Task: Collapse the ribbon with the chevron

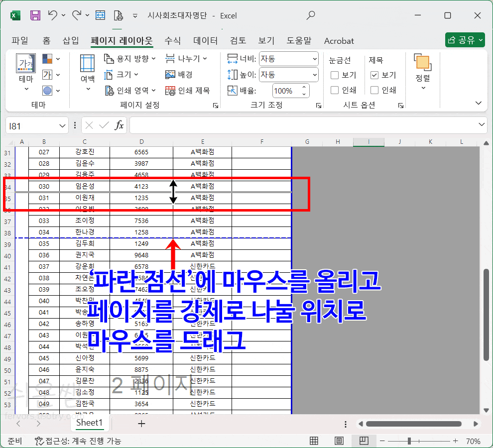Action: pos(478,103)
